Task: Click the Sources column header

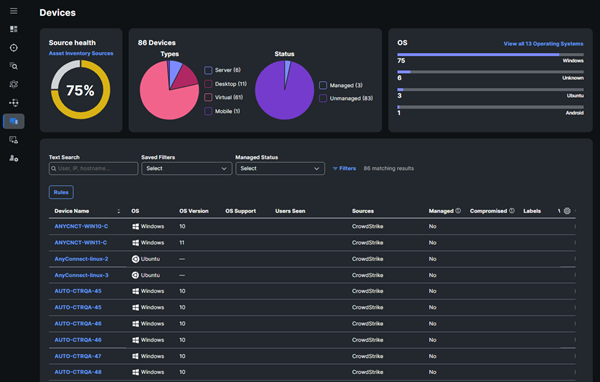Action: (x=363, y=211)
